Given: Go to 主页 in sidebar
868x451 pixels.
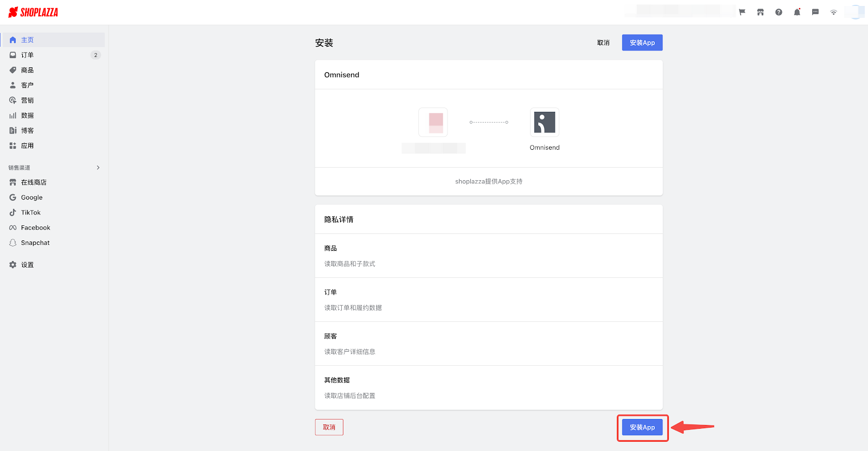Looking at the screenshot, I should pos(53,40).
